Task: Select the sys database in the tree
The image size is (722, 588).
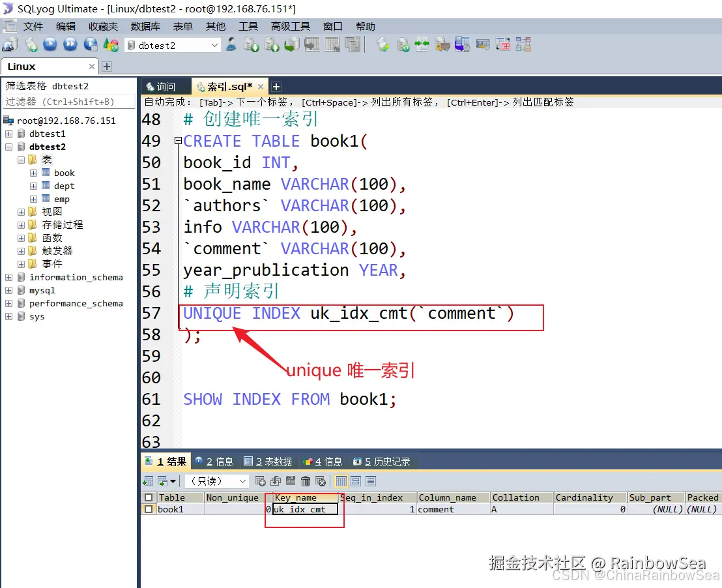Action: click(37, 317)
